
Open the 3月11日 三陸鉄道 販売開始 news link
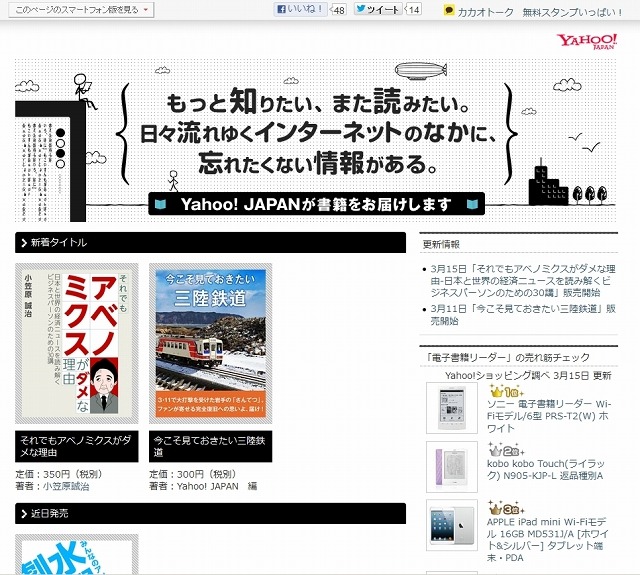[x=523, y=315]
